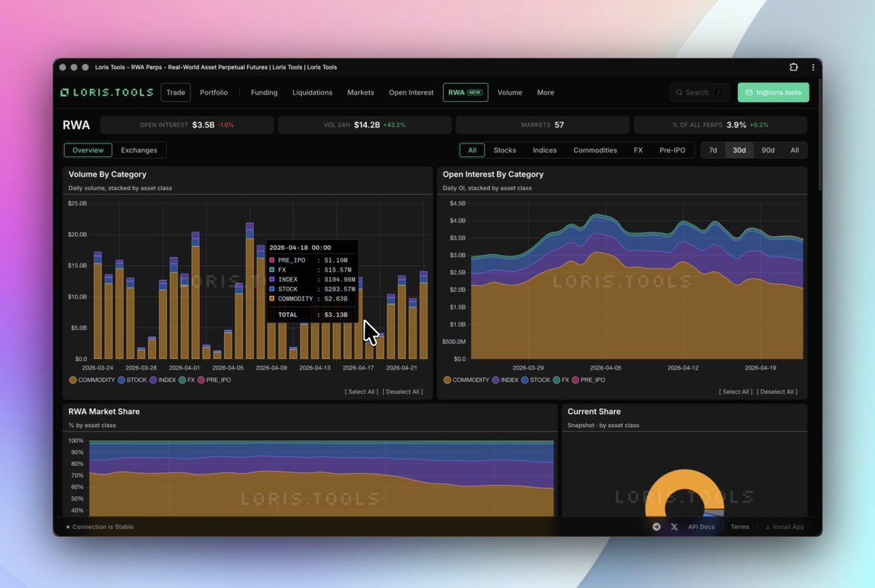Toggle STOCK series in Volume legend
The image size is (875, 588).
click(x=133, y=380)
